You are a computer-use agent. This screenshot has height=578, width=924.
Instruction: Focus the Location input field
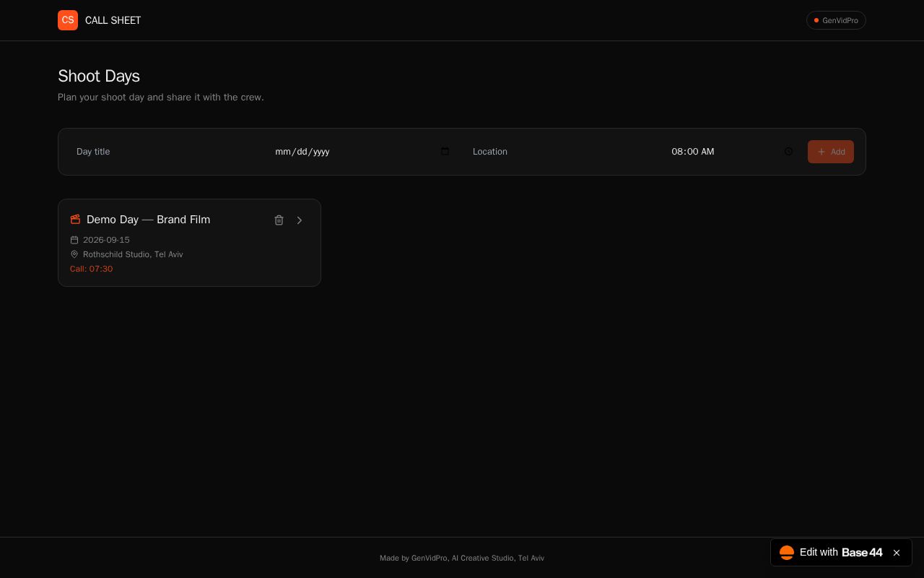pyautogui.click(x=562, y=152)
